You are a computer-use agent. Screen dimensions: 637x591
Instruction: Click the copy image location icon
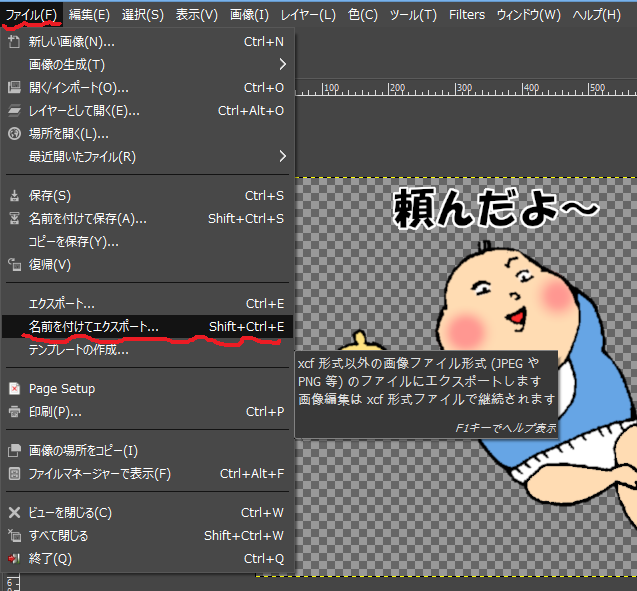point(14,450)
